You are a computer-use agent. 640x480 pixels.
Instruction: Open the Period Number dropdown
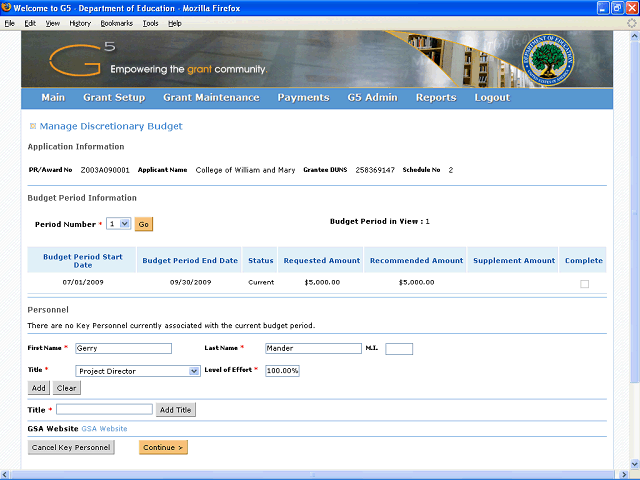coord(119,225)
